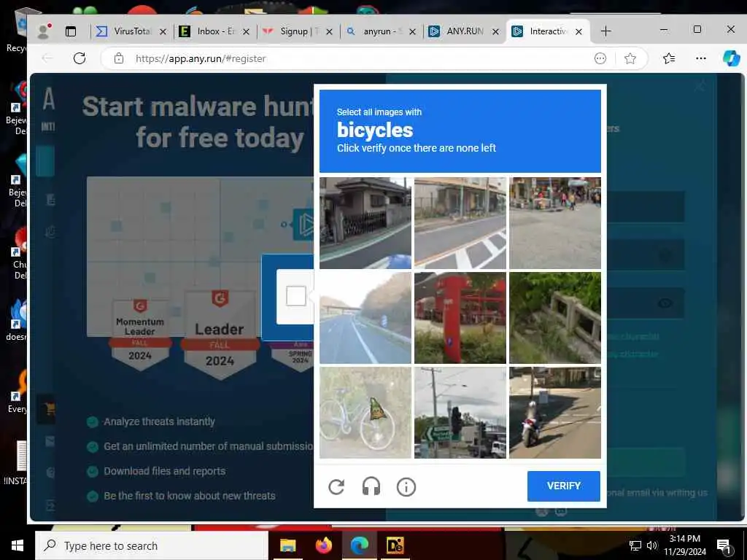747x560 pixels.
Task: View site information lock icon
Action: pyautogui.click(x=119, y=58)
